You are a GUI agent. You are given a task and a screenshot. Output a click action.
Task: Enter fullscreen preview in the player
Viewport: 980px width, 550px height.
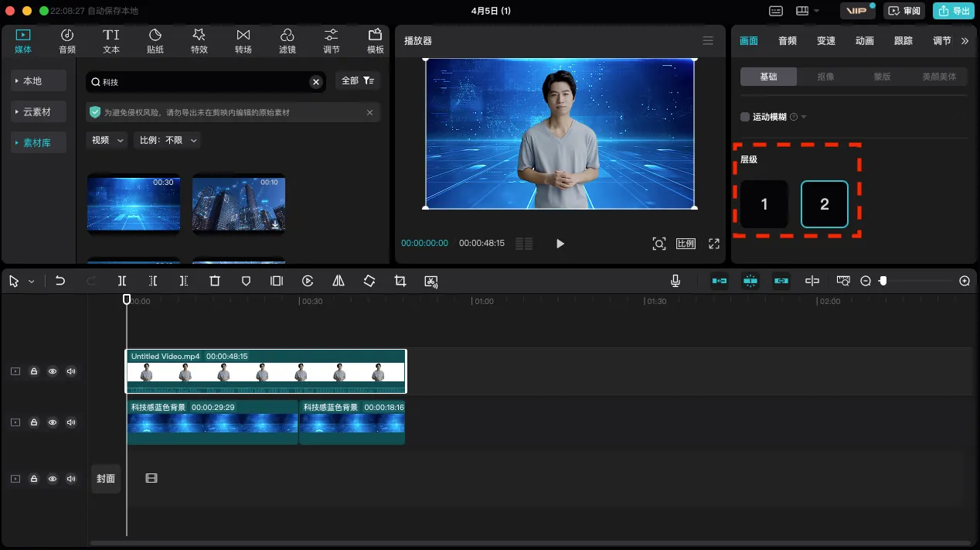click(714, 244)
